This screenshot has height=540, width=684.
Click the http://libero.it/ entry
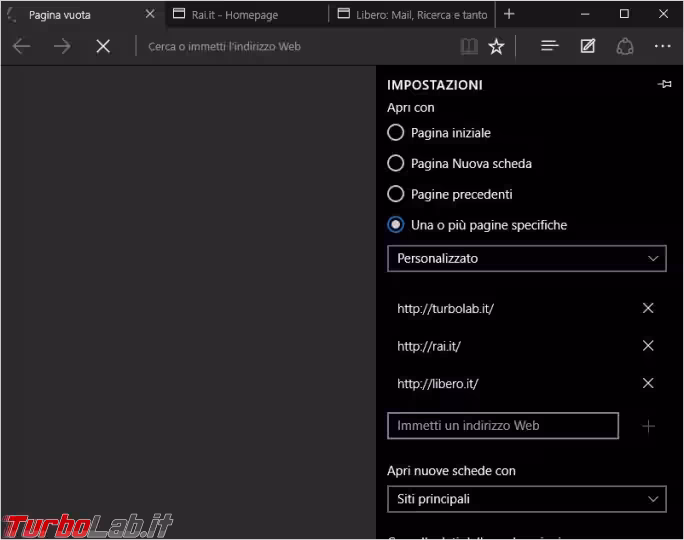(x=438, y=383)
